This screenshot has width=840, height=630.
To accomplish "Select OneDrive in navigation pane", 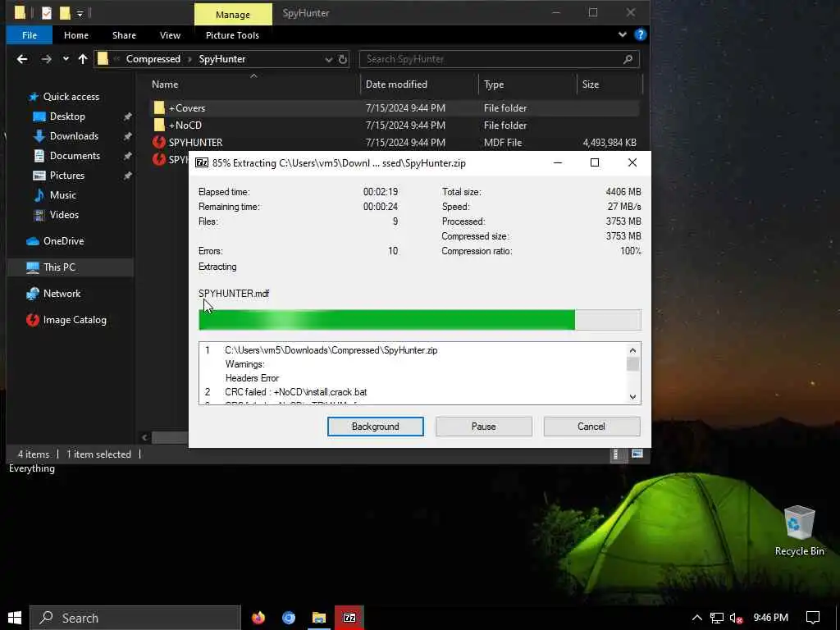I will [x=63, y=241].
